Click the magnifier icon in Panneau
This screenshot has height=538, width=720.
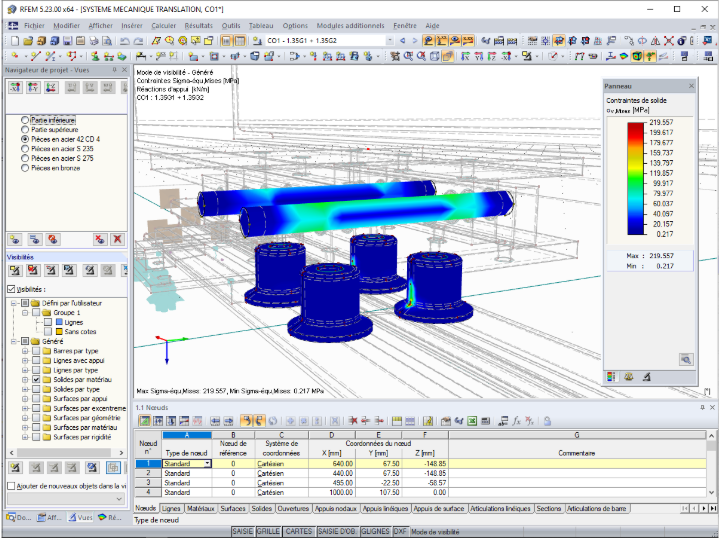686,359
